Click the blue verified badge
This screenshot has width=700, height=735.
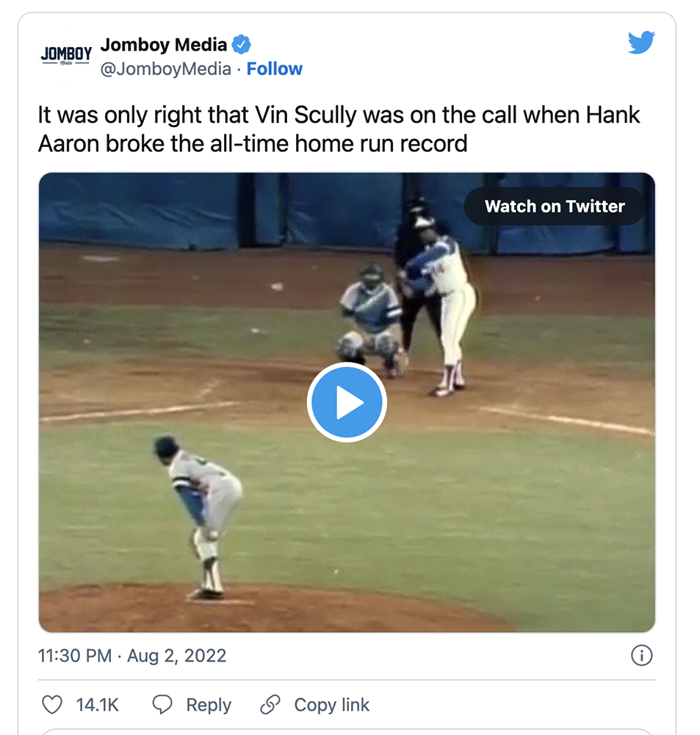click(x=241, y=45)
